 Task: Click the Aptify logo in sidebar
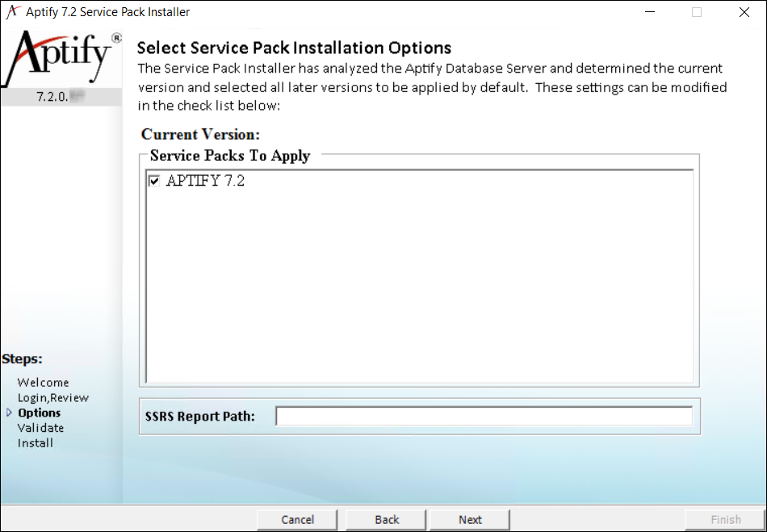click(x=61, y=57)
